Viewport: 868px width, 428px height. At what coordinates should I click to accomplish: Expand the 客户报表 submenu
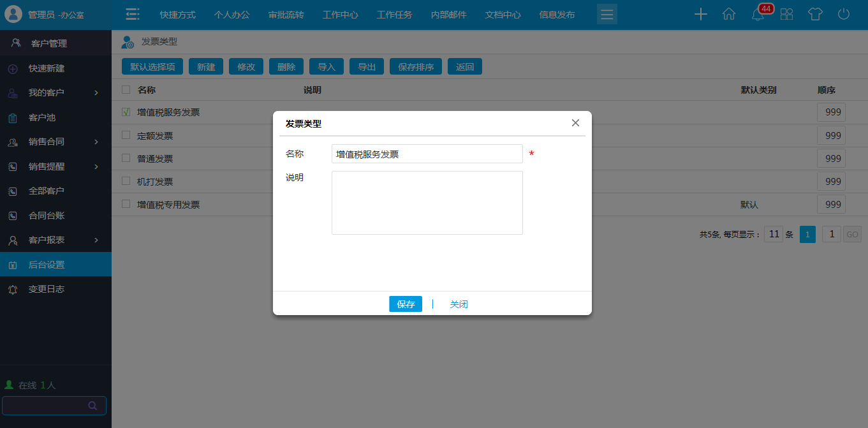[55, 239]
